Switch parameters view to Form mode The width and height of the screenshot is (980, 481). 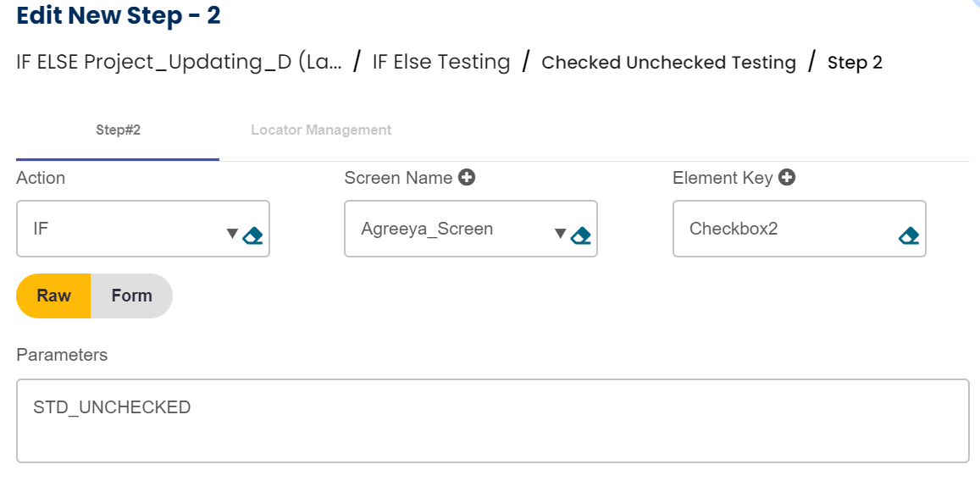pos(131,296)
